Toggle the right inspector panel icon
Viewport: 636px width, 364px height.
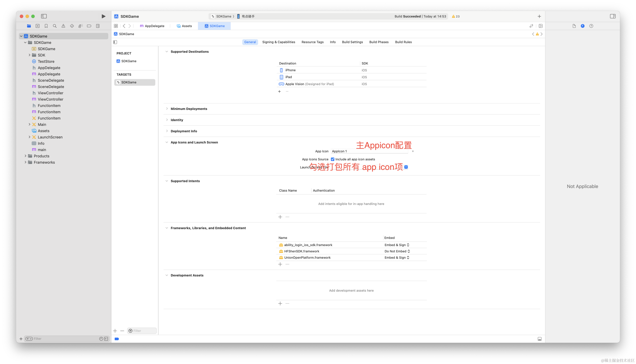[x=612, y=16]
